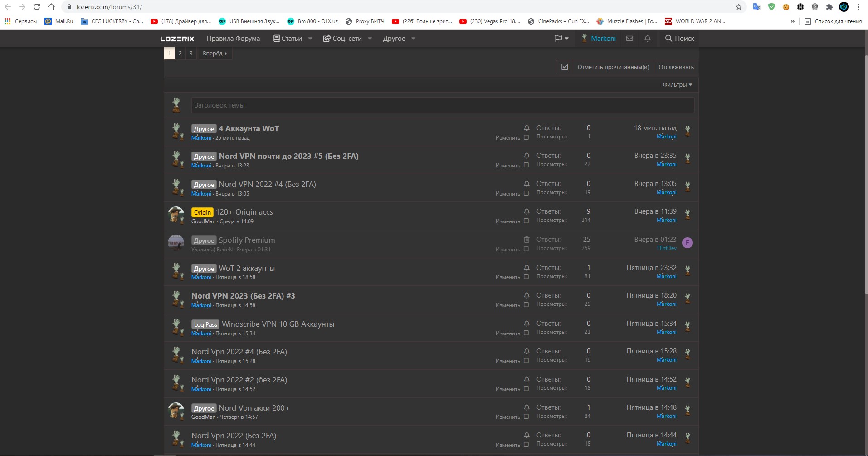The image size is (868, 456).
Task: Click the browser back arrow
Action: pyautogui.click(x=8, y=7)
